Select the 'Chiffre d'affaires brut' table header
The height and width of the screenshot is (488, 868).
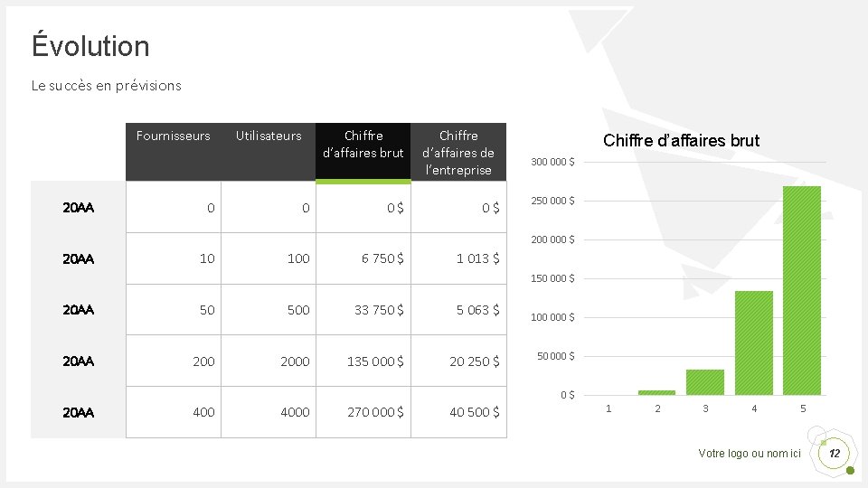click(x=363, y=145)
